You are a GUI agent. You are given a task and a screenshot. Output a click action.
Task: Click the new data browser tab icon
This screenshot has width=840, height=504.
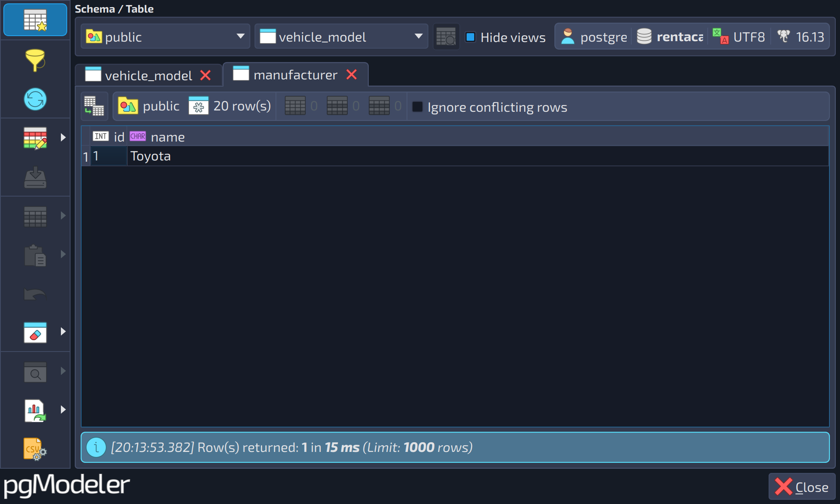point(35,20)
